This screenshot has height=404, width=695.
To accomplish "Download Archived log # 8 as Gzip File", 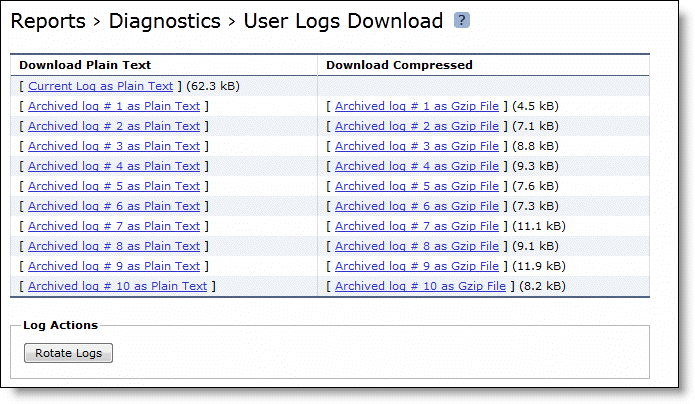I will pyautogui.click(x=417, y=246).
